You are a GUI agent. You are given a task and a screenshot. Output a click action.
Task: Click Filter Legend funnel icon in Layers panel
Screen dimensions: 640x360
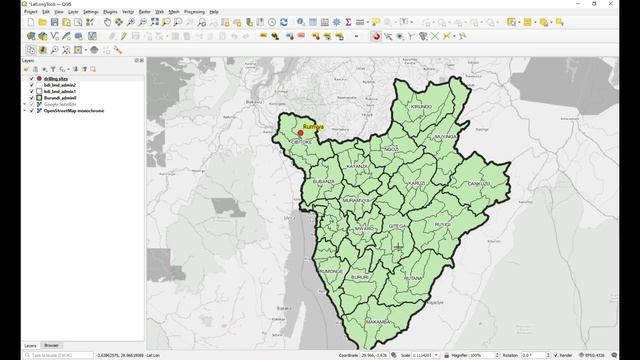tap(53, 69)
